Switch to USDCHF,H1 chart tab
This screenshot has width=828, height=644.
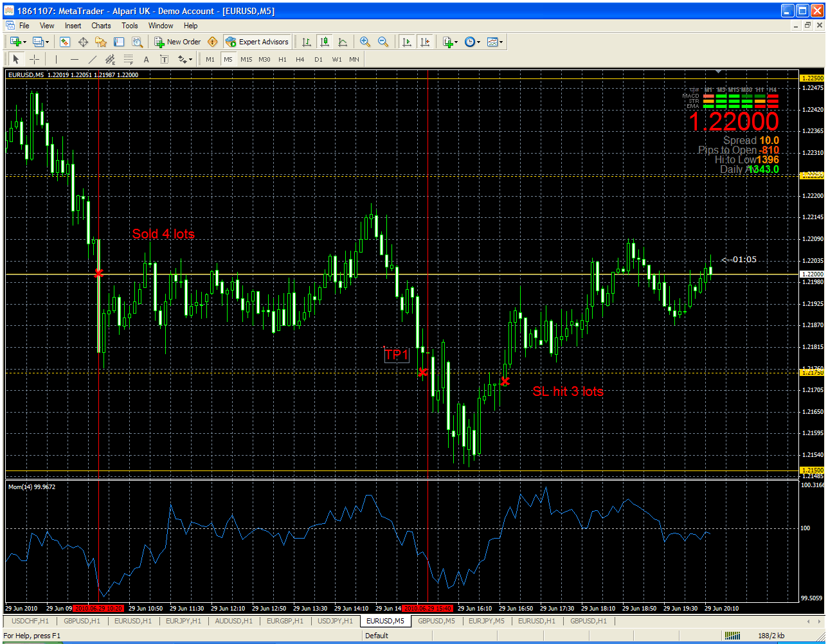[30, 621]
